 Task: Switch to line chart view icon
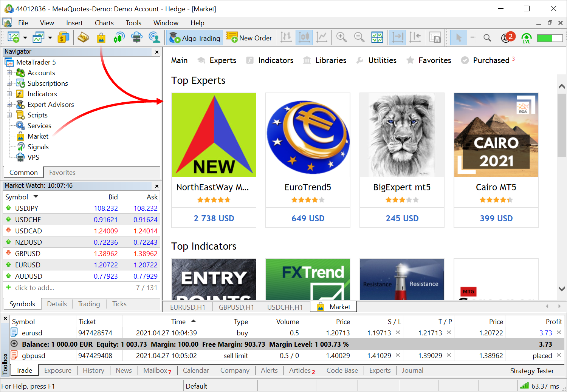click(x=322, y=38)
